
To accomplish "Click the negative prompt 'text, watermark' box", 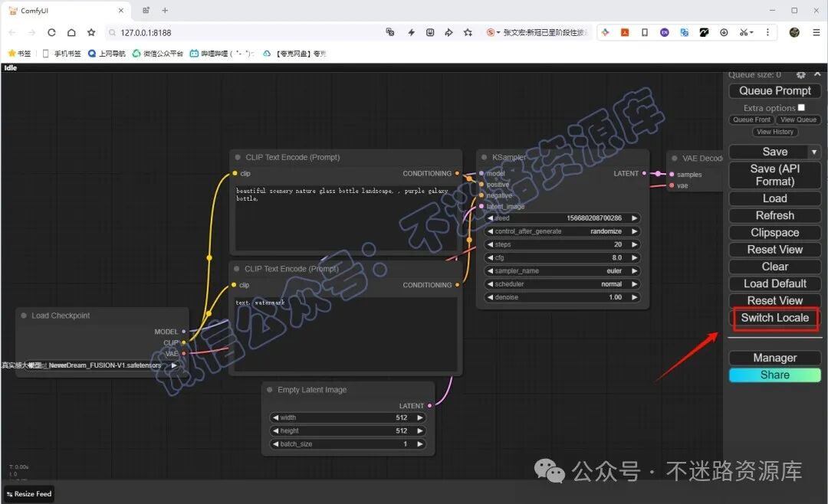I will (x=345, y=333).
